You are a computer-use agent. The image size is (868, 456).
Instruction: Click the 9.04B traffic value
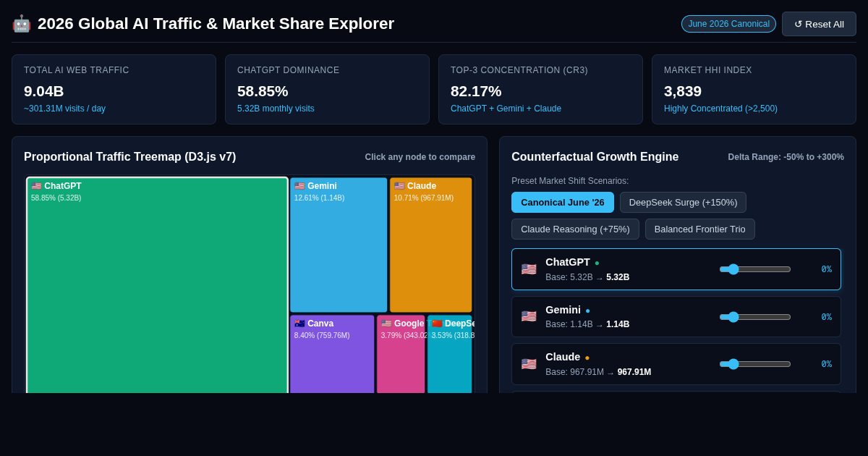[43, 91]
